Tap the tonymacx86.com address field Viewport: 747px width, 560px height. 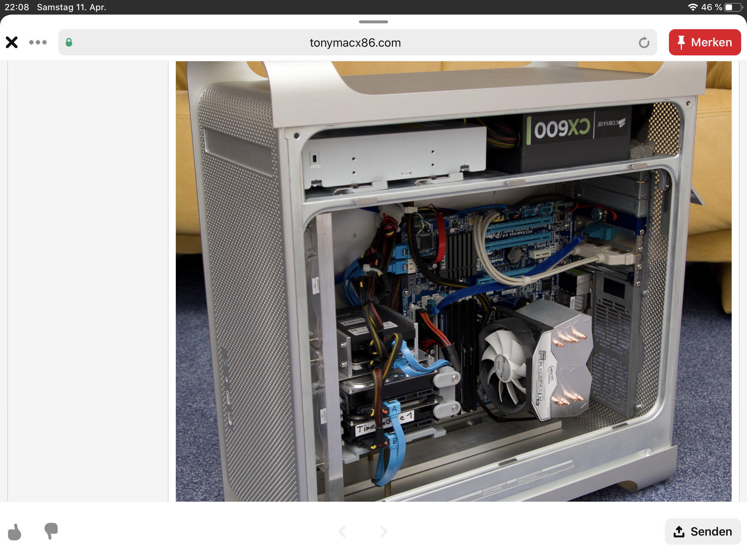(355, 43)
